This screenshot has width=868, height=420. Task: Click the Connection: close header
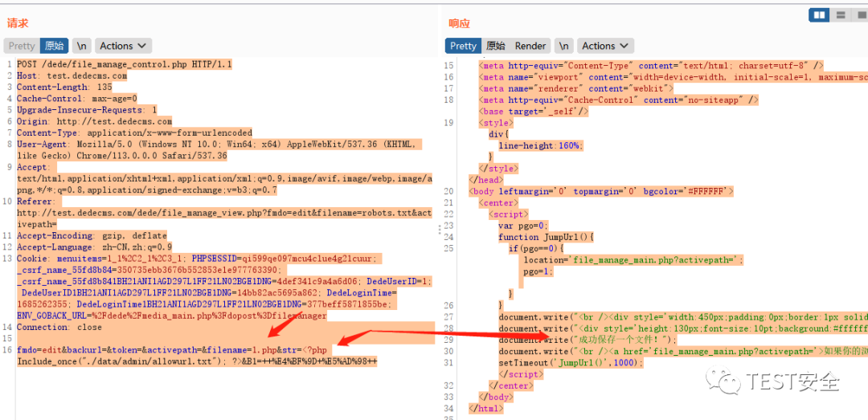pyautogui.click(x=59, y=327)
